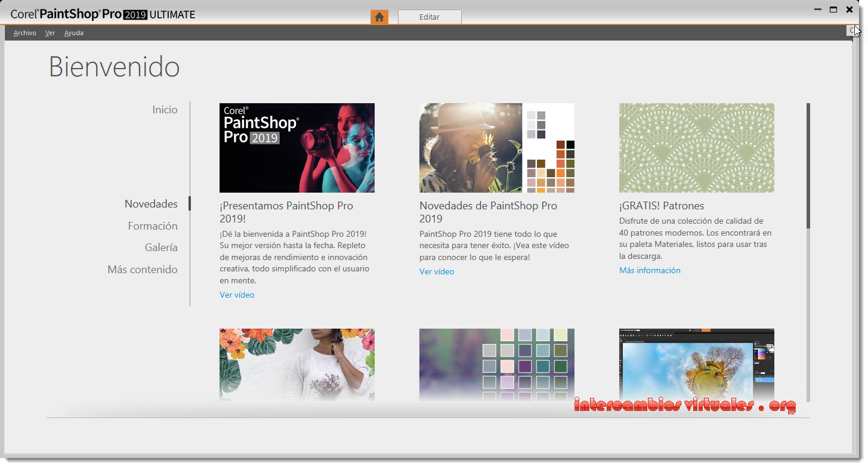
Task: Open the Archivo menu
Action: point(25,33)
